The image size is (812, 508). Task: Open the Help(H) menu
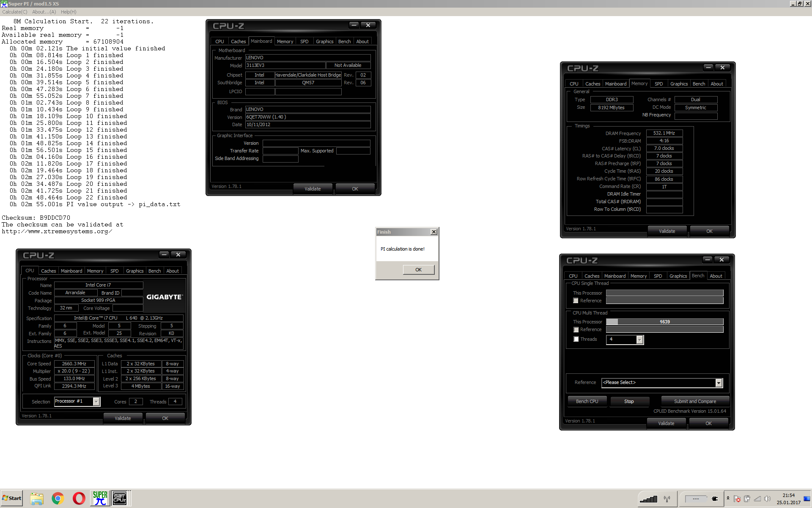(69, 12)
